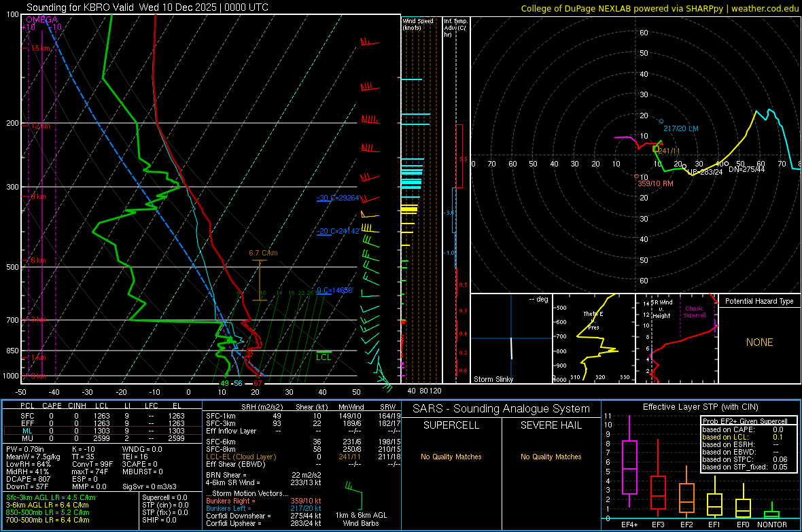Click Effective Layer STP (with CIN) title
The width and height of the screenshot is (802, 532).
pyautogui.click(x=700, y=407)
